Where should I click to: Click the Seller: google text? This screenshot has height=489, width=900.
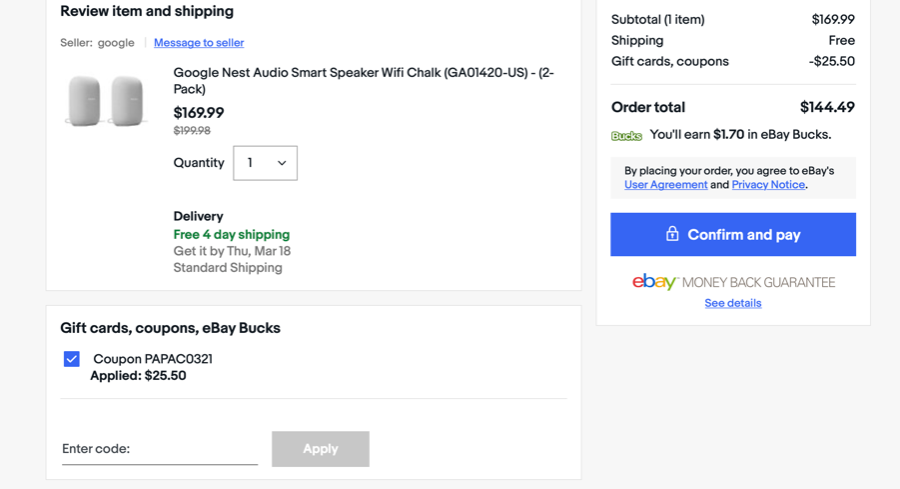tap(97, 42)
